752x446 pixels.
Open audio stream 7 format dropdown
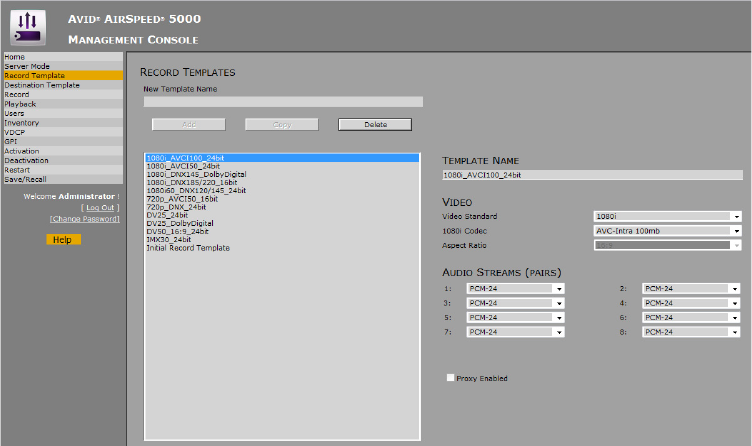[x=516, y=332]
